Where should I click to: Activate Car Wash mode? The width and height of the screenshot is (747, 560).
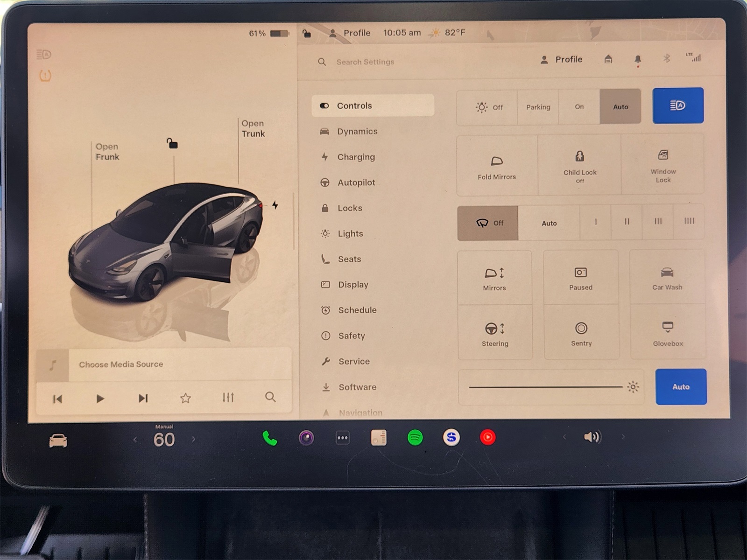coord(667,278)
